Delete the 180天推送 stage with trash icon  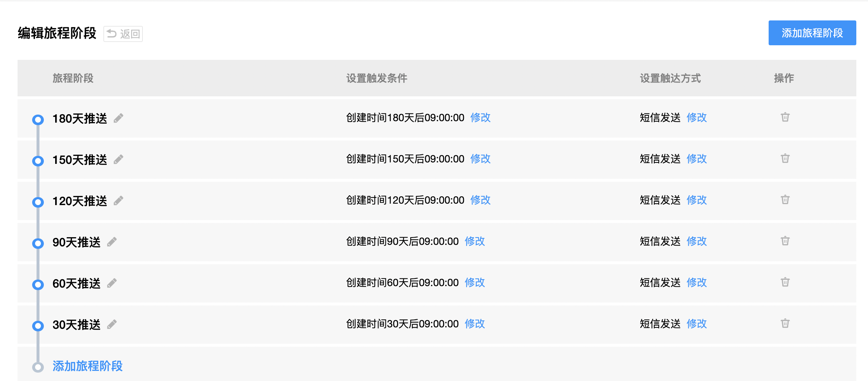785,117
